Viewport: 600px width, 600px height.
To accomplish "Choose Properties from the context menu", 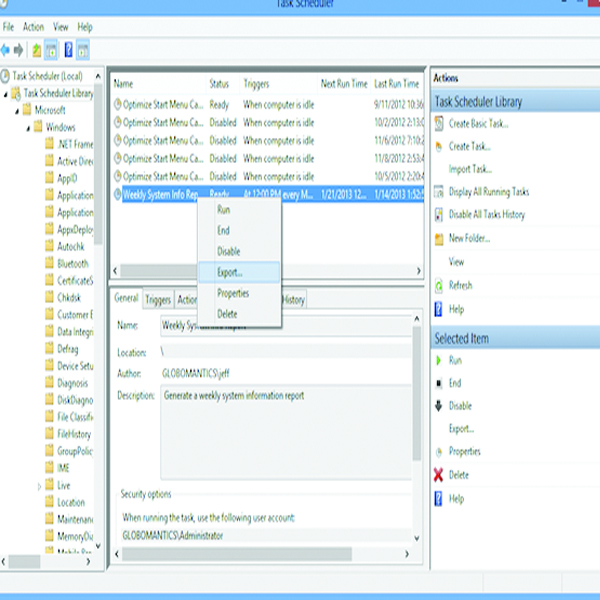I will 240,293.
